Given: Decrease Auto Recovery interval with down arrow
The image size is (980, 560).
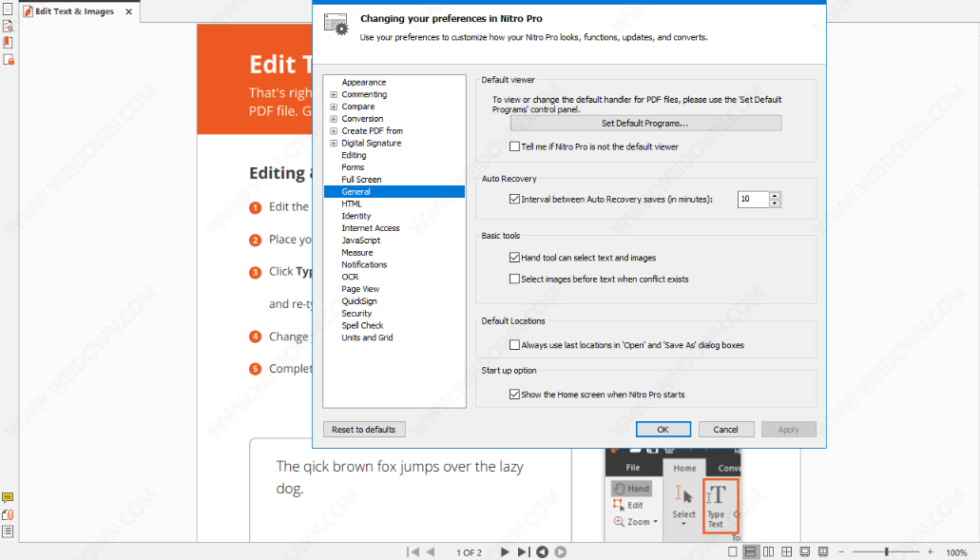Looking at the screenshot, I should [x=775, y=203].
